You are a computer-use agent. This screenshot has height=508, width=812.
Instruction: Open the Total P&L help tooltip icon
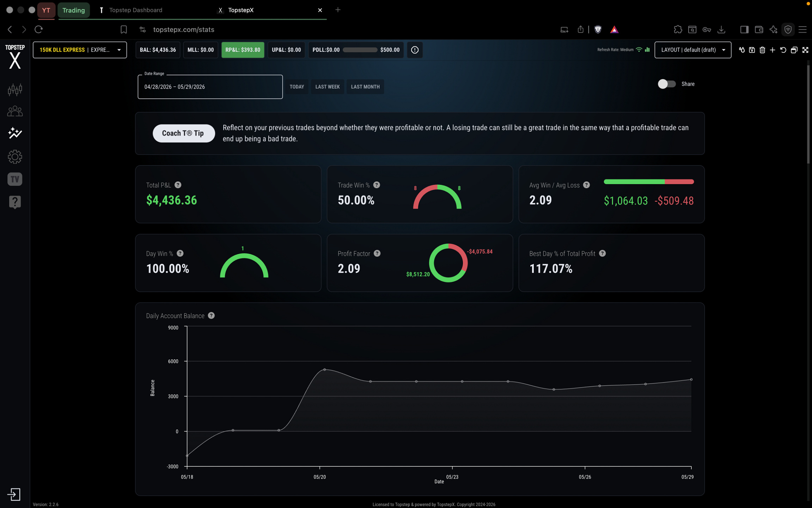(178, 185)
